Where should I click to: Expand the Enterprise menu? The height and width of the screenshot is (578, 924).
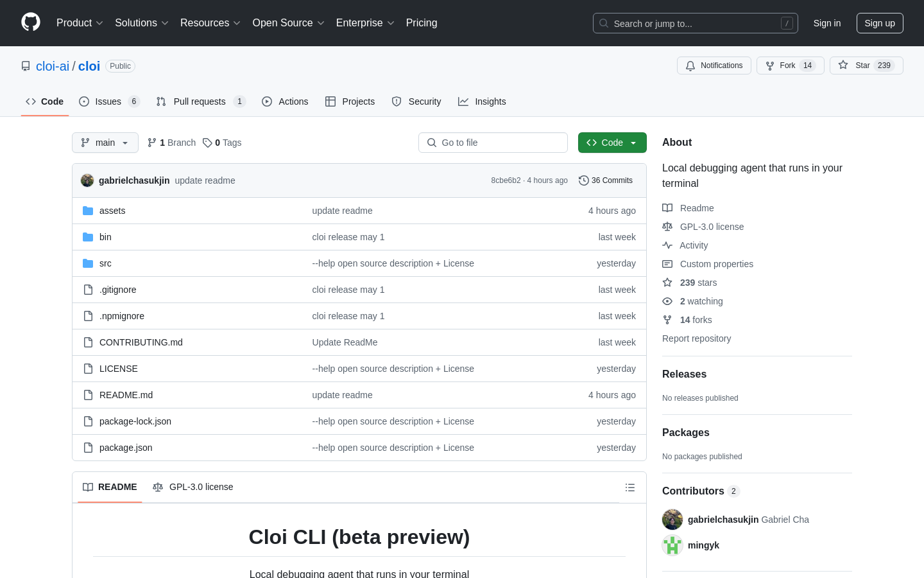point(365,22)
